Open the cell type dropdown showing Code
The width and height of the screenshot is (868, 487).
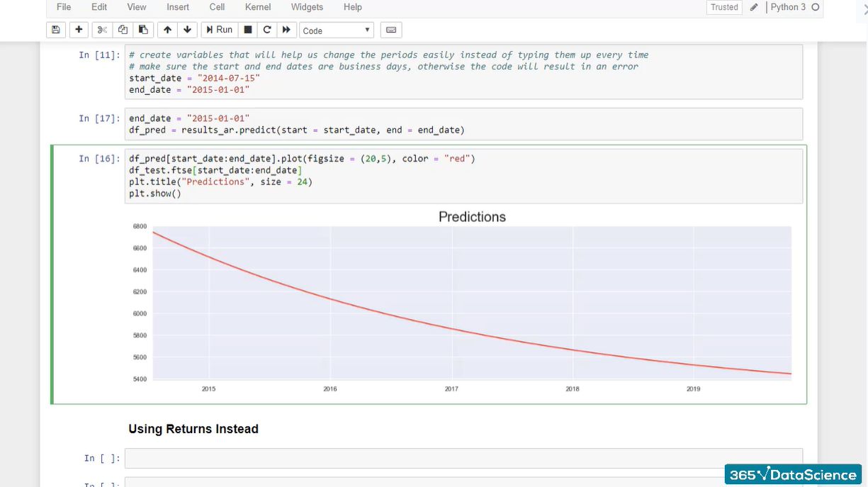(336, 30)
